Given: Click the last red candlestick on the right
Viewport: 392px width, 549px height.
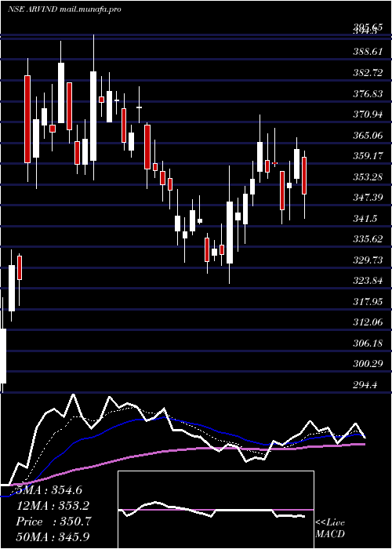Looking at the screenshot, I should [304, 176].
